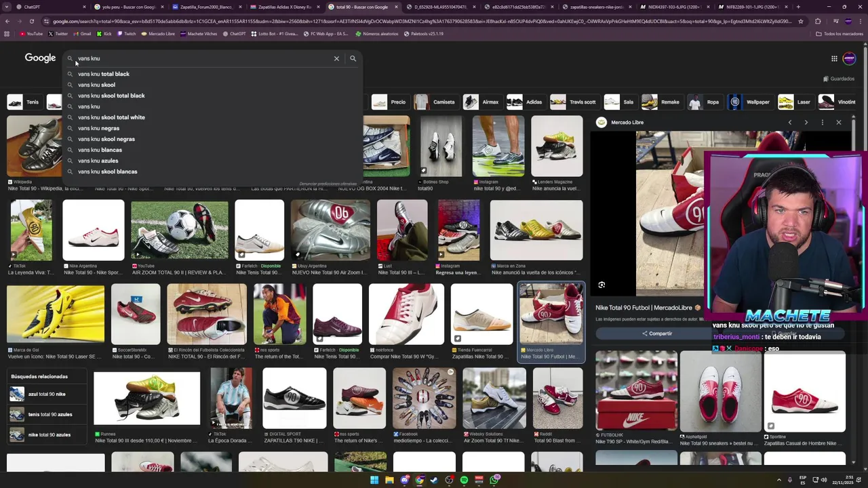Click the Compartir share button
Viewport: 868px width, 488px height.
click(656, 333)
